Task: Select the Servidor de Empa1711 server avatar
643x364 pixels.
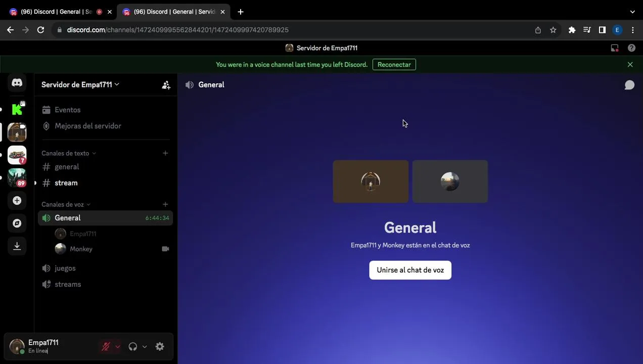Action: click(x=17, y=132)
